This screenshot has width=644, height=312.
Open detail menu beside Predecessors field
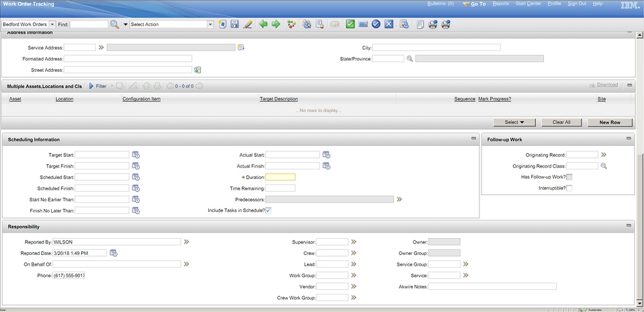click(x=399, y=199)
